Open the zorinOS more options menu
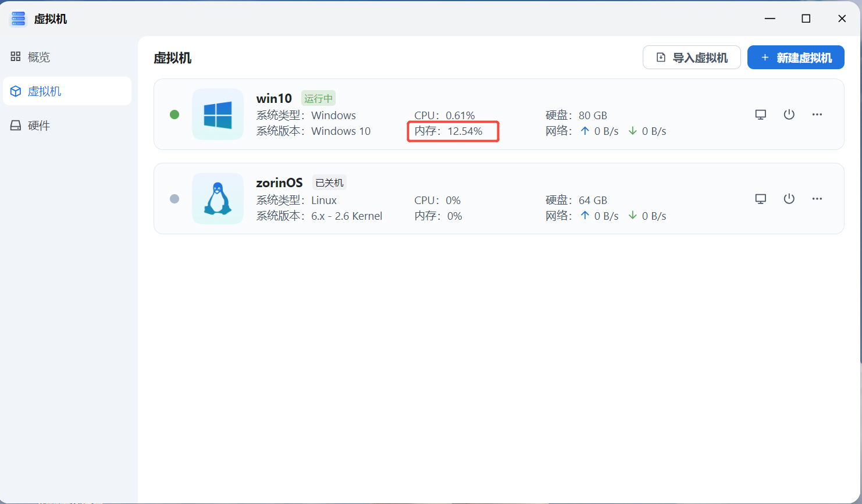Image resolution: width=862 pixels, height=504 pixels. click(817, 199)
